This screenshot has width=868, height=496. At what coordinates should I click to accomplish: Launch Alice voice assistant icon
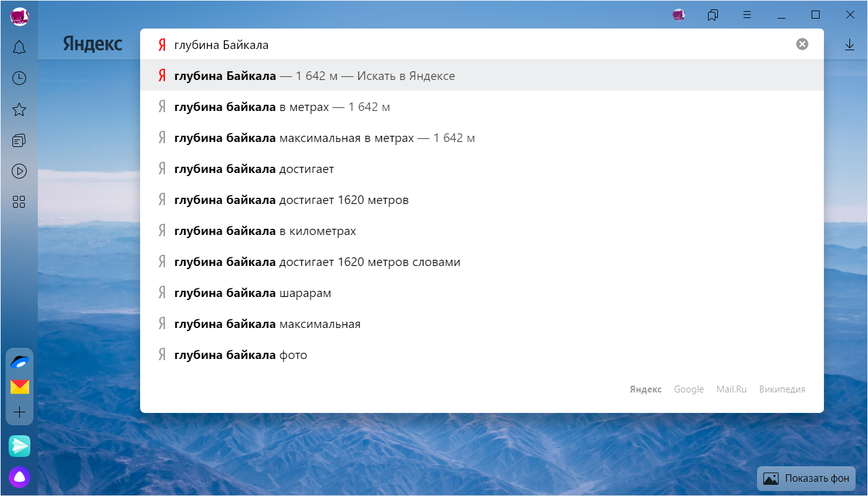coord(19,477)
